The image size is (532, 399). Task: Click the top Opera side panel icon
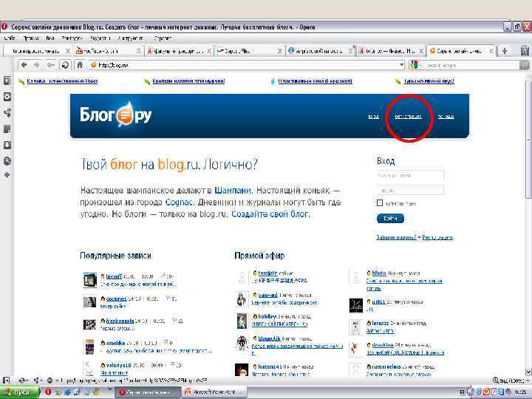(7, 81)
